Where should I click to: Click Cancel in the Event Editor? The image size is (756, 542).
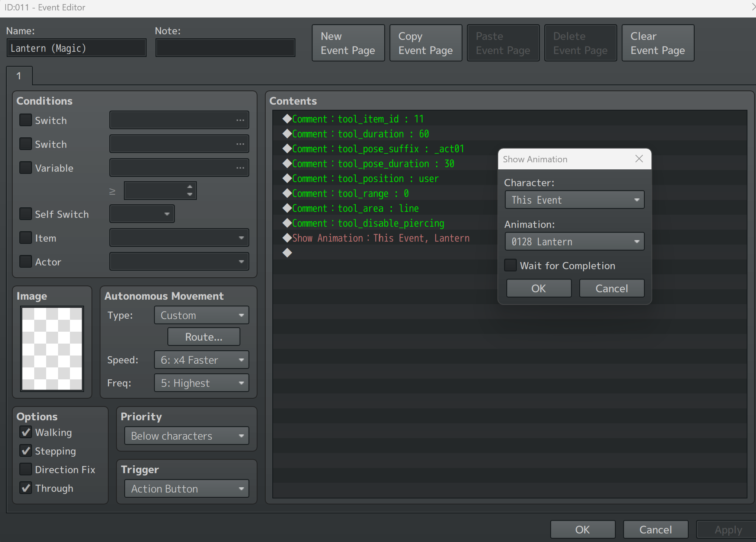coord(656,530)
